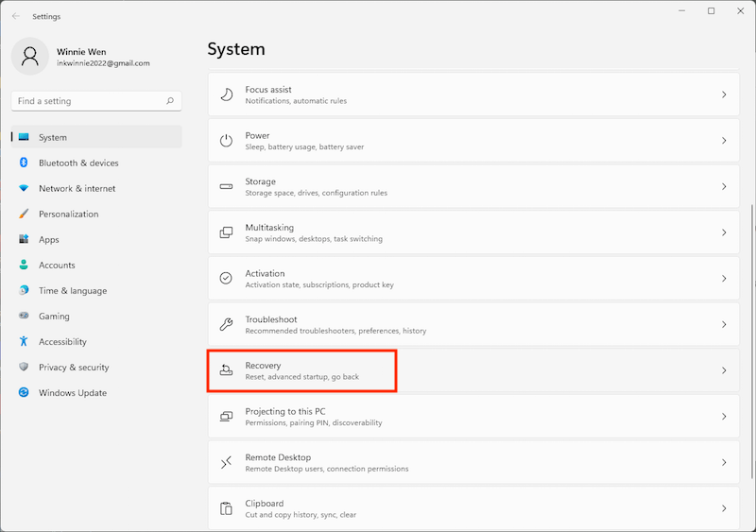The height and width of the screenshot is (532, 756).
Task: Click the Storage drive icon
Action: click(226, 186)
